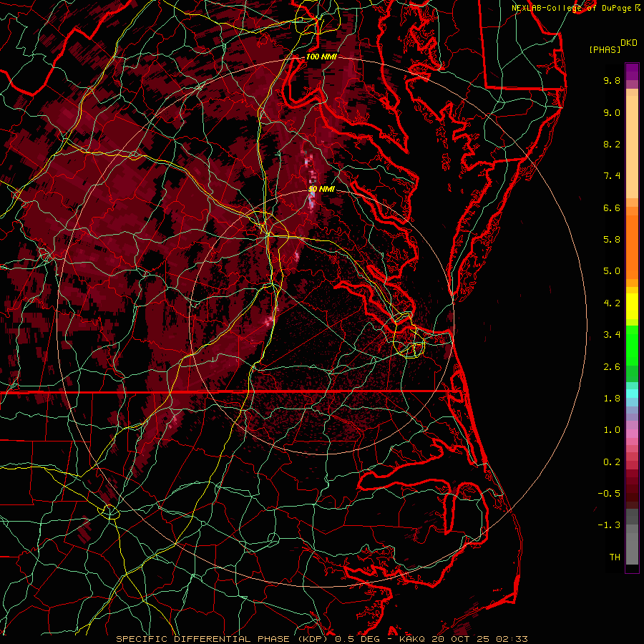The width and height of the screenshot is (644, 644).
Task: Click the 6.6 legend value
Action: pos(612,208)
